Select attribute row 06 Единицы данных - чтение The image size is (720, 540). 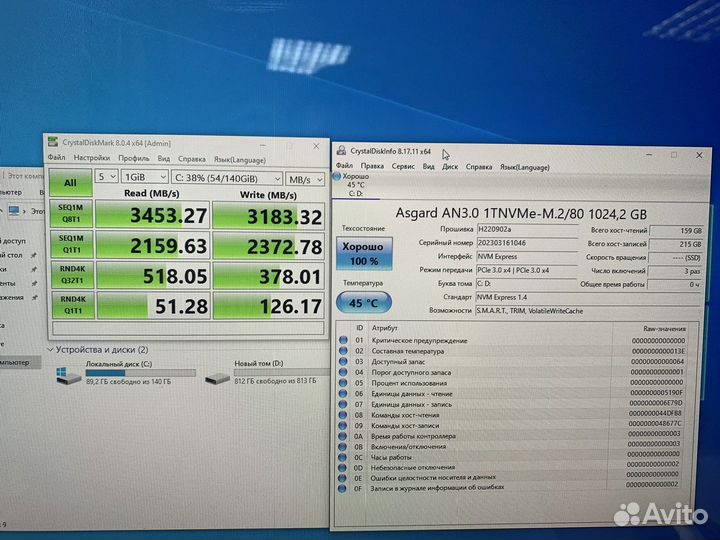pyautogui.click(x=513, y=394)
